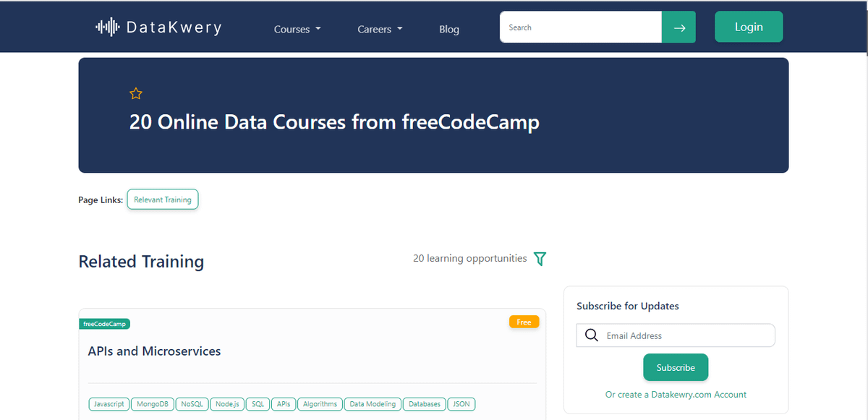Jump to Relevant Training page link
Screen dimensions: 868x420
[x=163, y=200]
